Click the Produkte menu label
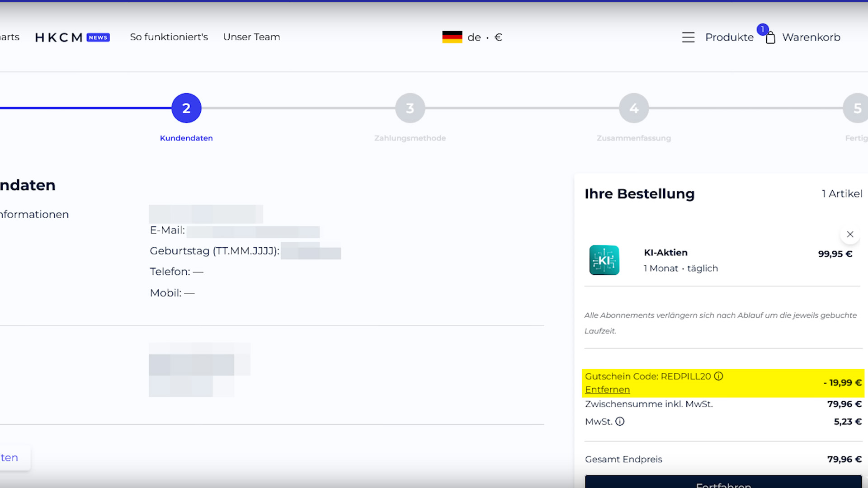This screenshot has height=488, width=868. (x=729, y=37)
